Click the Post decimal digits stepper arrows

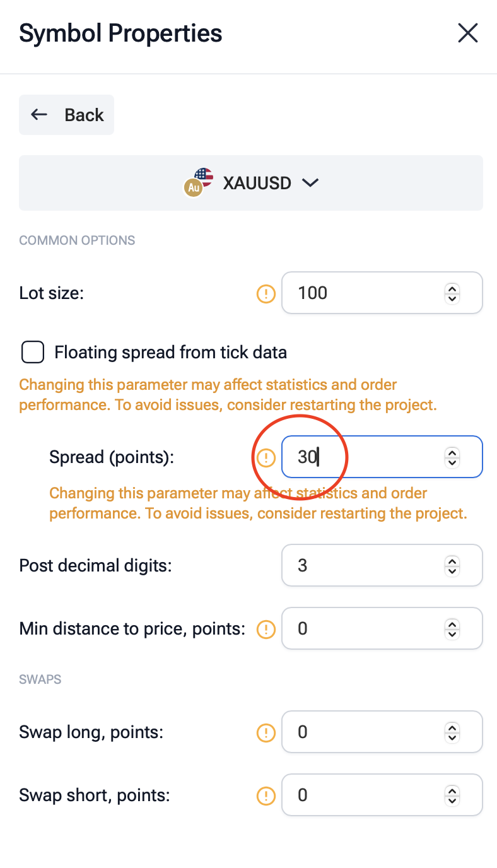click(x=452, y=565)
